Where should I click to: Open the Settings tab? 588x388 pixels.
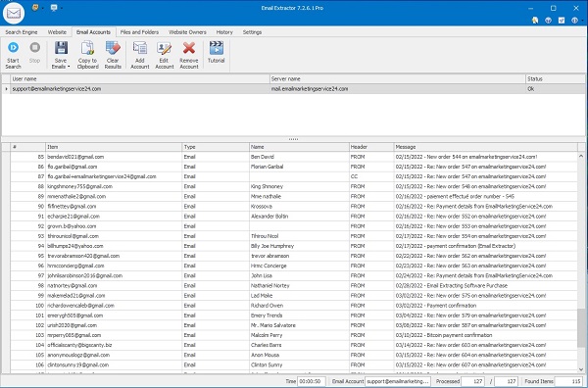tap(253, 32)
